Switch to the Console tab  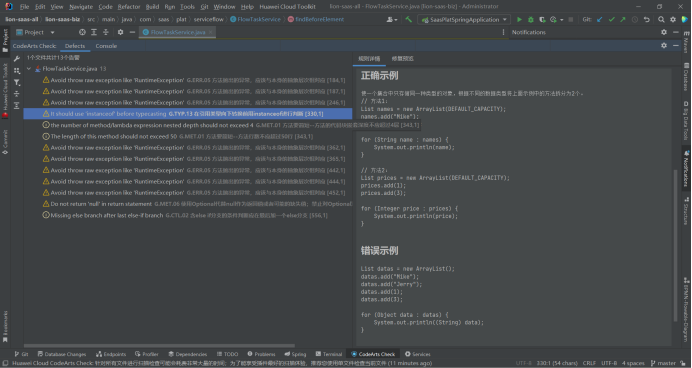[106, 46]
